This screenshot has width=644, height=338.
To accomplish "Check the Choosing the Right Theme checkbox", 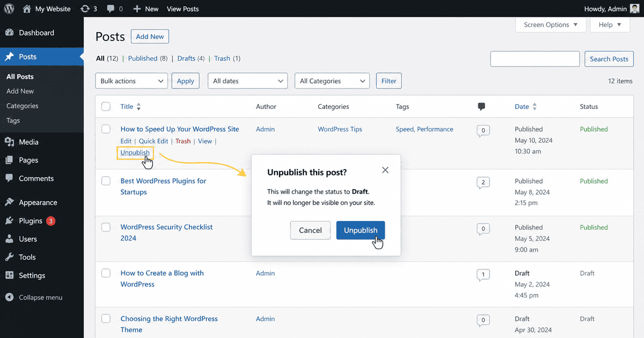I will (106, 319).
